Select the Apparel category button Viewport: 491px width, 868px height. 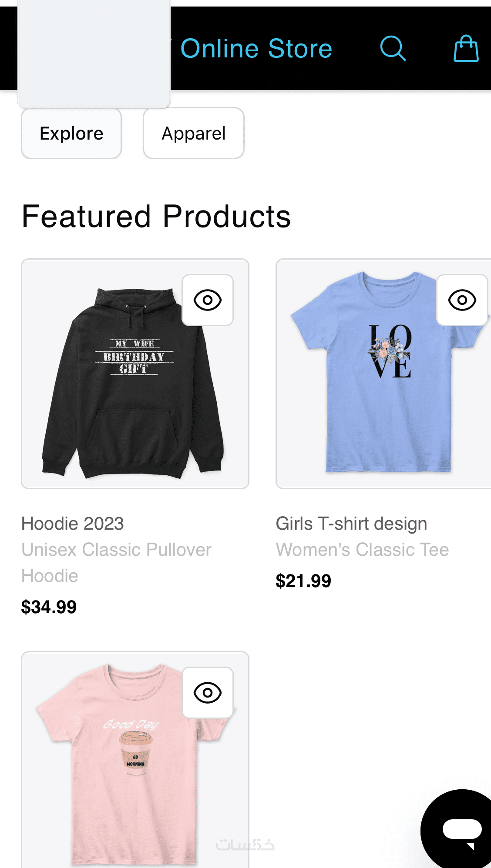(194, 134)
